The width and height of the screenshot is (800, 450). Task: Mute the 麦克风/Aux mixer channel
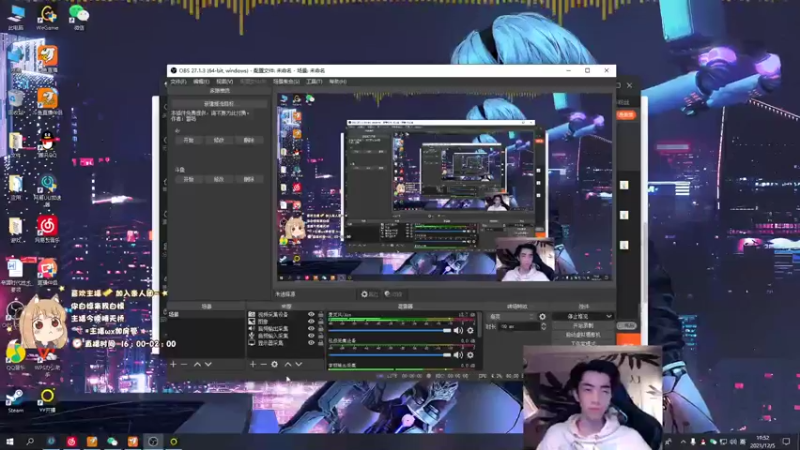pos(458,331)
